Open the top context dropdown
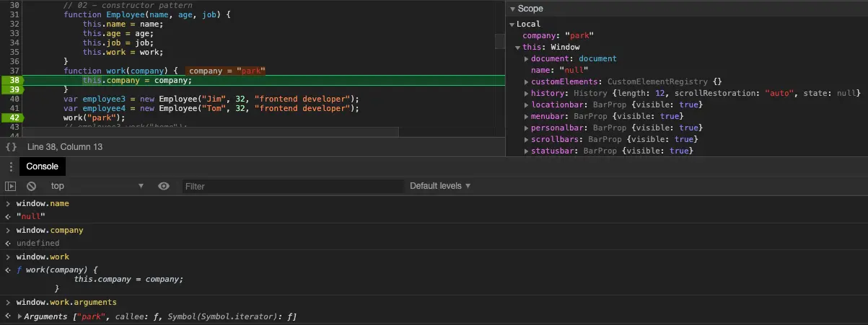Image resolution: width=868 pixels, height=325 pixels. point(97,186)
